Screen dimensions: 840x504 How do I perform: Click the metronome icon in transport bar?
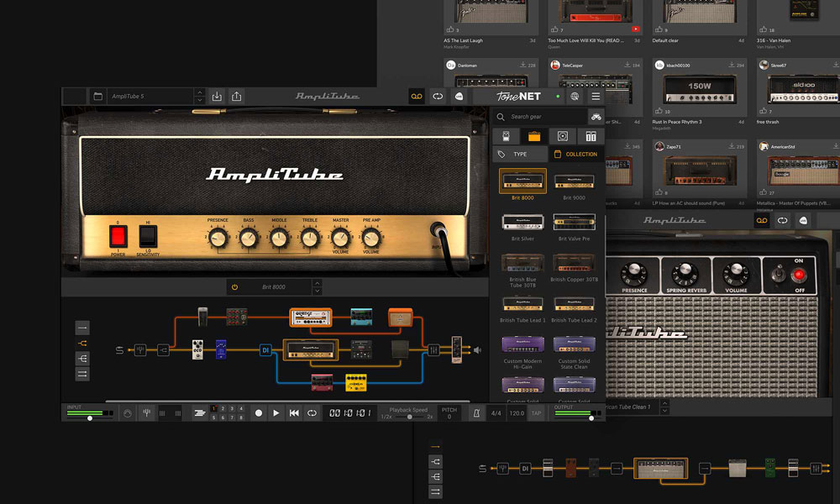click(476, 412)
